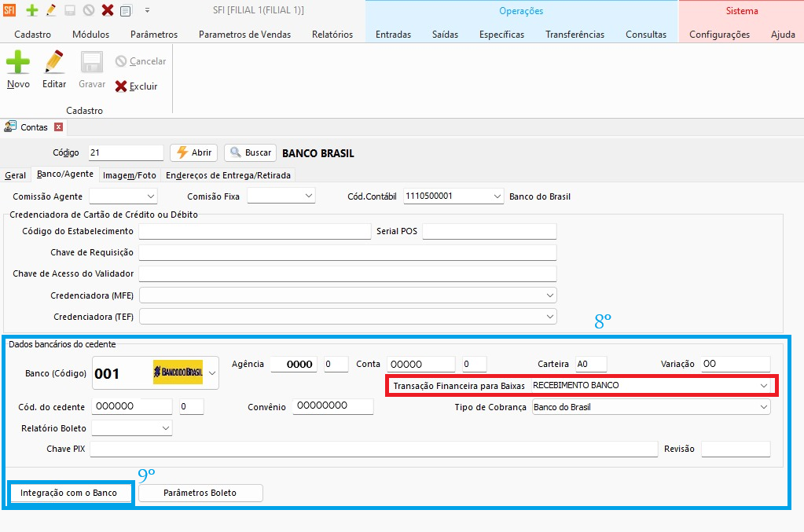
Task: Open the Relatórios menu
Action: pyautogui.click(x=332, y=35)
